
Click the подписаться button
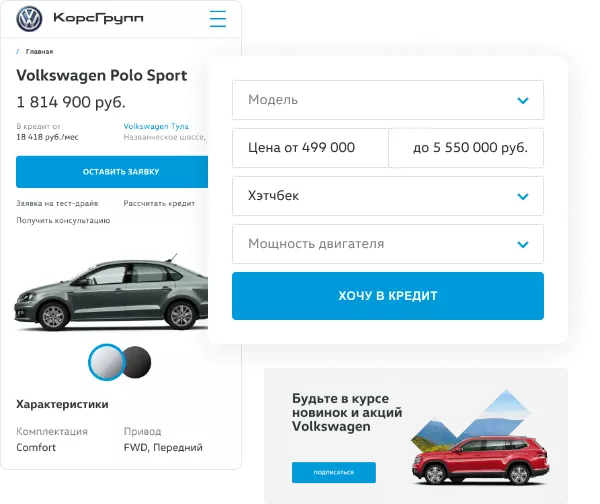[x=334, y=473]
